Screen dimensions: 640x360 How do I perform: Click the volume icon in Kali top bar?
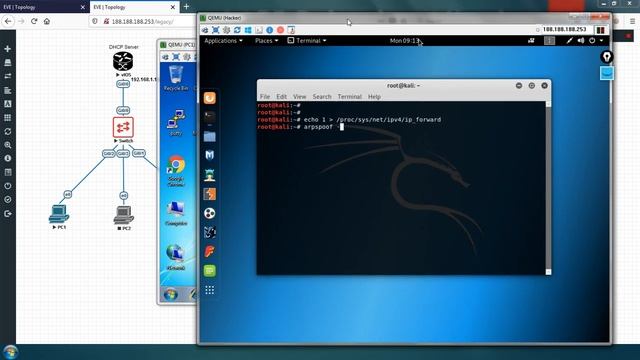581,40
